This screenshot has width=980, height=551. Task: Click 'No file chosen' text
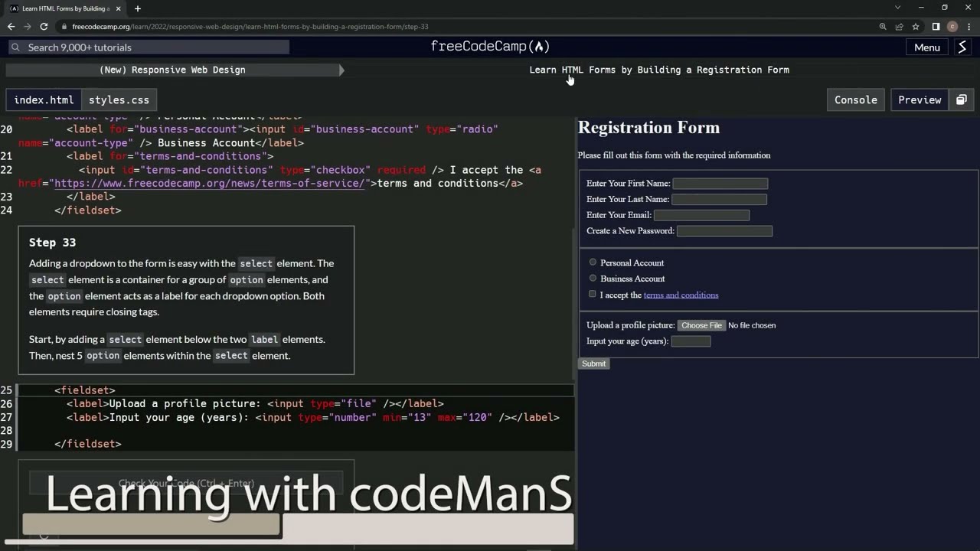click(x=752, y=325)
